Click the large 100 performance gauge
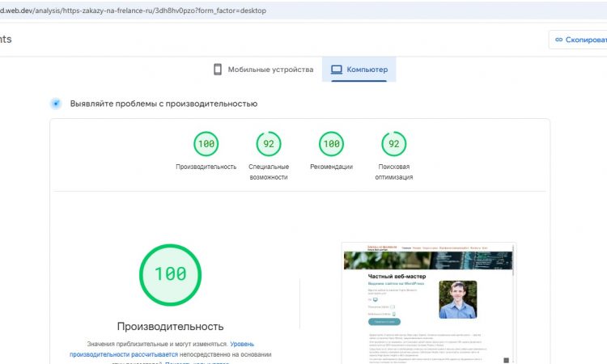The width and height of the screenshot is (607, 364). pos(170,275)
